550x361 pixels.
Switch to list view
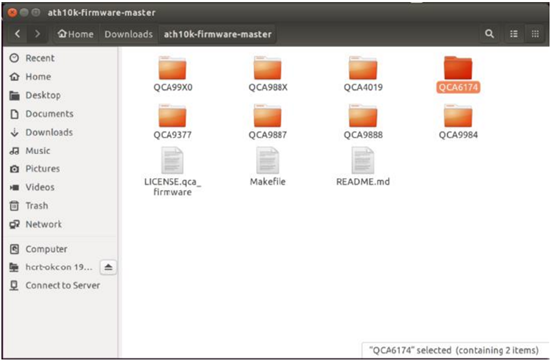click(514, 34)
